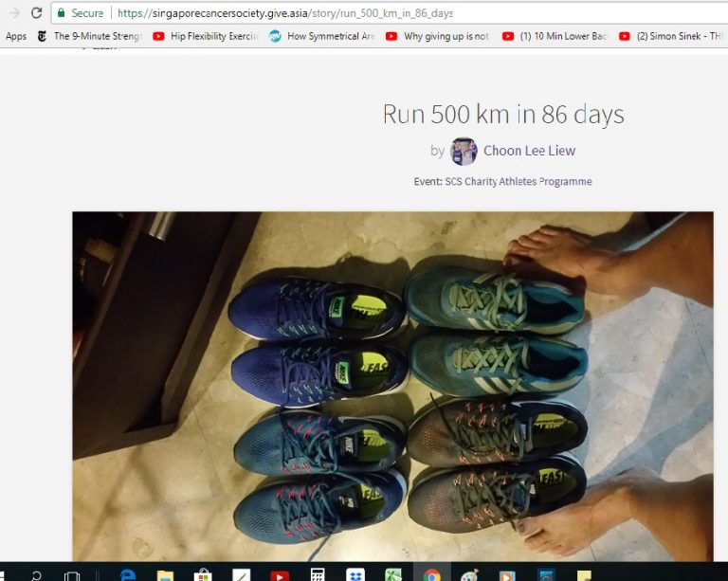Open the red YouTube-style taskbar app

280,576
